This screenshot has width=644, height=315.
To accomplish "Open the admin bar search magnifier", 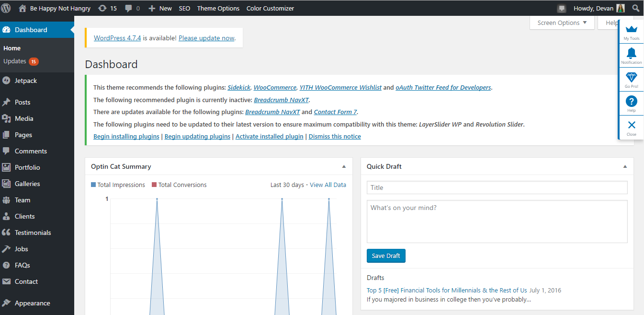I will 635,8.
